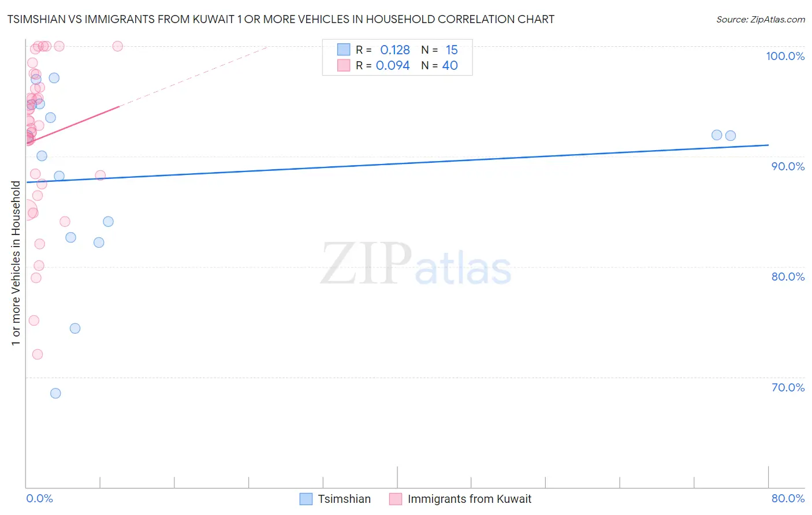Click the 100.0% y-axis label
Viewport: 812px width, 515px height.
pyautogui.click(x=785, y=56)
